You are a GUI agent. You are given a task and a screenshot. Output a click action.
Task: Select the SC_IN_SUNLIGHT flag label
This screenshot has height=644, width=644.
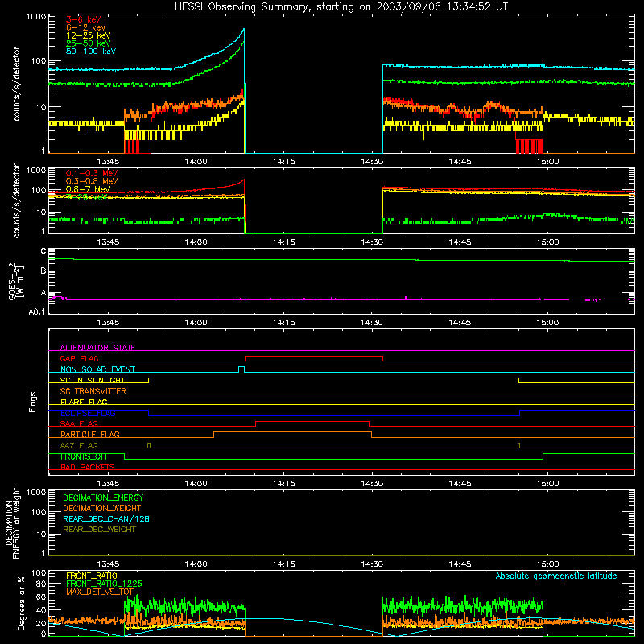[x=93, y=380]
